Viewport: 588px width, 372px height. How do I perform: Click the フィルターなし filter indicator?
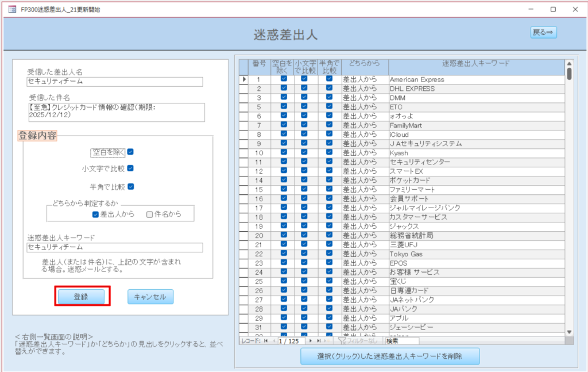coord(359,341)
